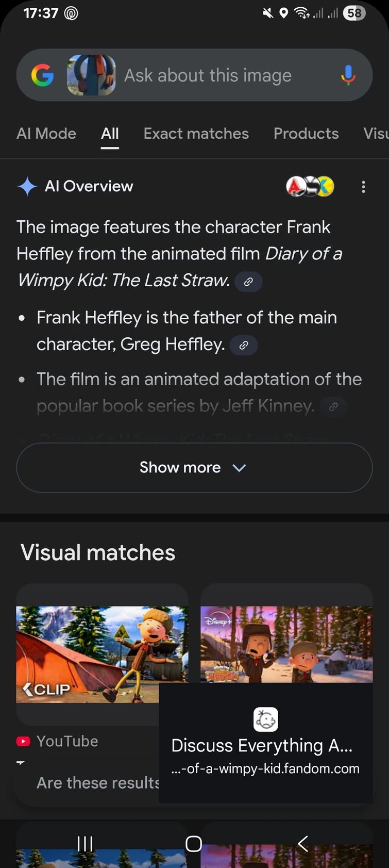Select the All tab

point(110,134)
